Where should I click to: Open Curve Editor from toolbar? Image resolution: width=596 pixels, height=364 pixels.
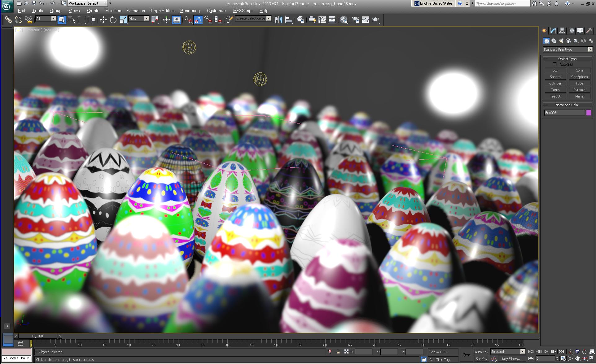(x=322, y=20)
